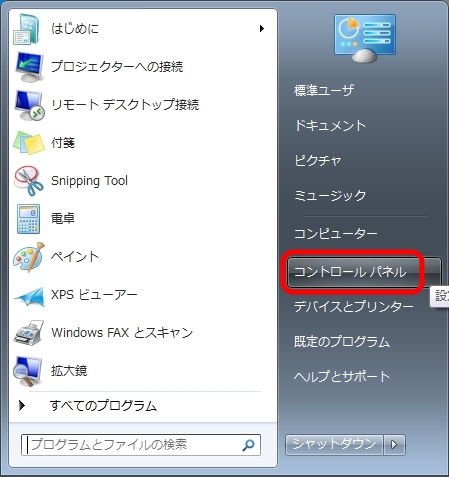
Task: Launch プロジェクターへの接続 projector icon
Action: pyautogui.click(x=29, y=67)
